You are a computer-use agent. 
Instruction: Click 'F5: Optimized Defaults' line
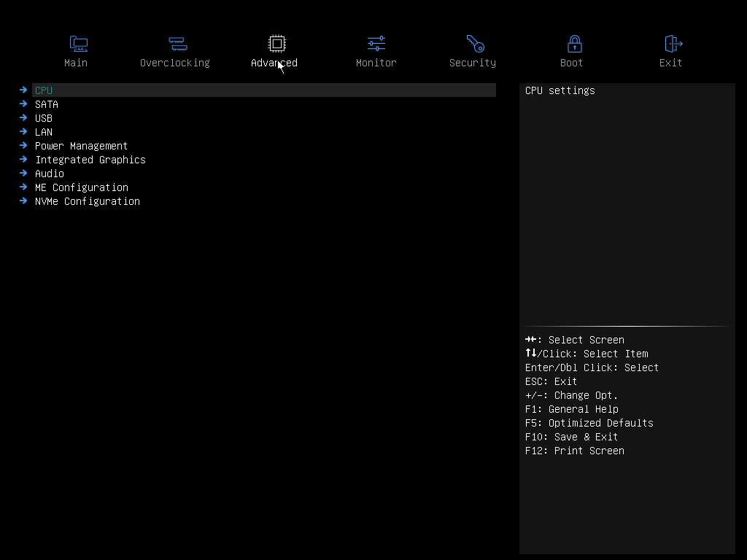pyautogui.click(x=589, y=423)
